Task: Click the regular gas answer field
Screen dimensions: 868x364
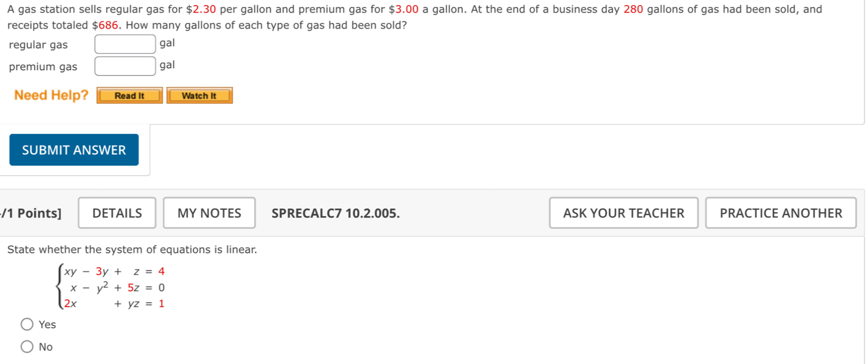Action: click(125, 44)
